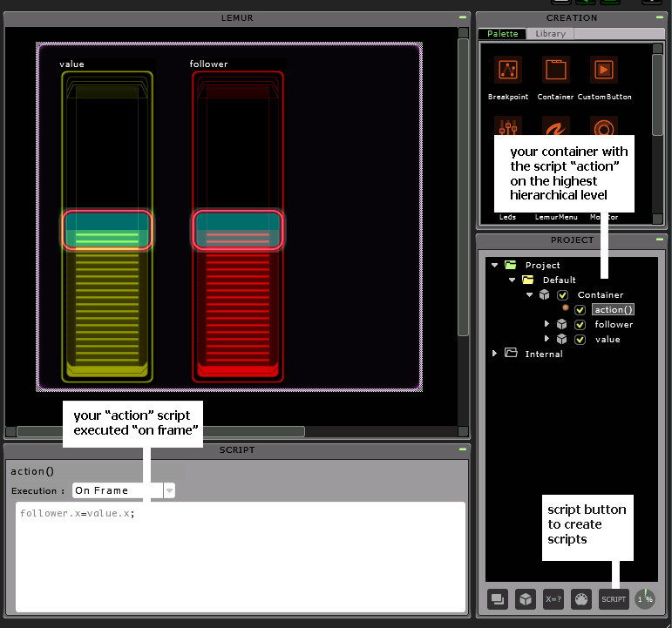Toggle the checkbox next to Container
672x628 pixels.
[563, 295]
